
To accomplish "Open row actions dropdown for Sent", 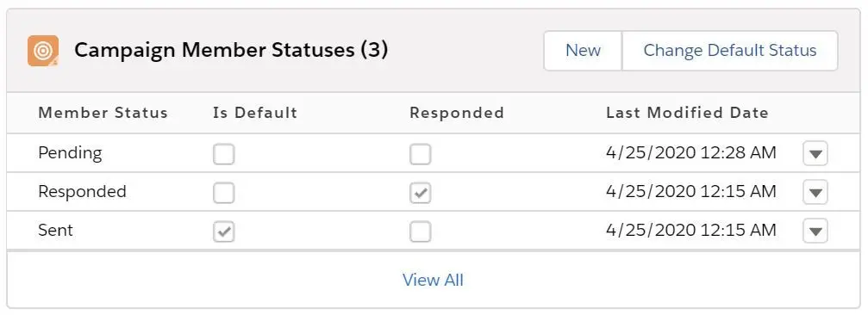I will 815,231.
